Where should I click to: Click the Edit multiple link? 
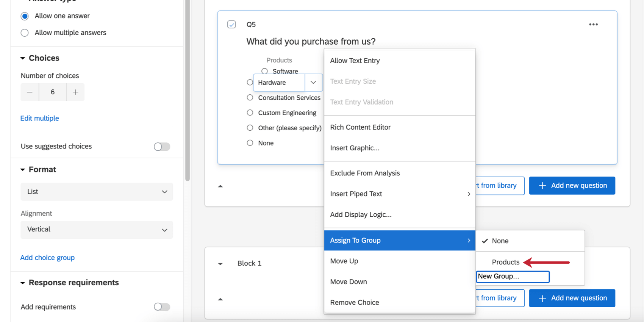tap(40, 118)
